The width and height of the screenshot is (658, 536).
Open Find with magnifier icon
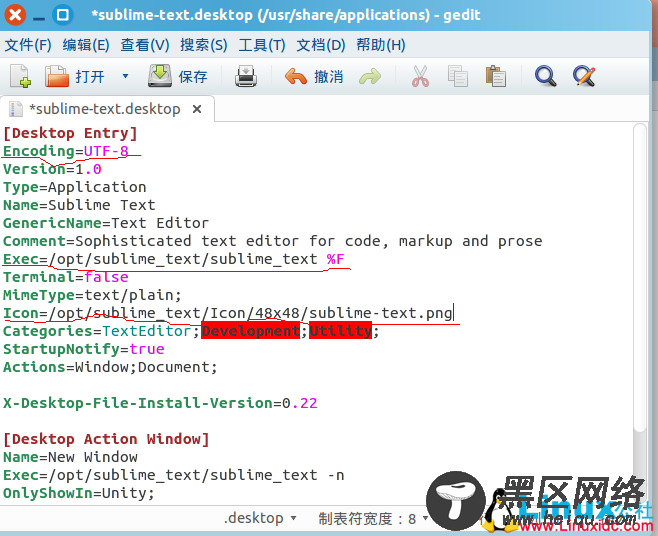(545, 76)
